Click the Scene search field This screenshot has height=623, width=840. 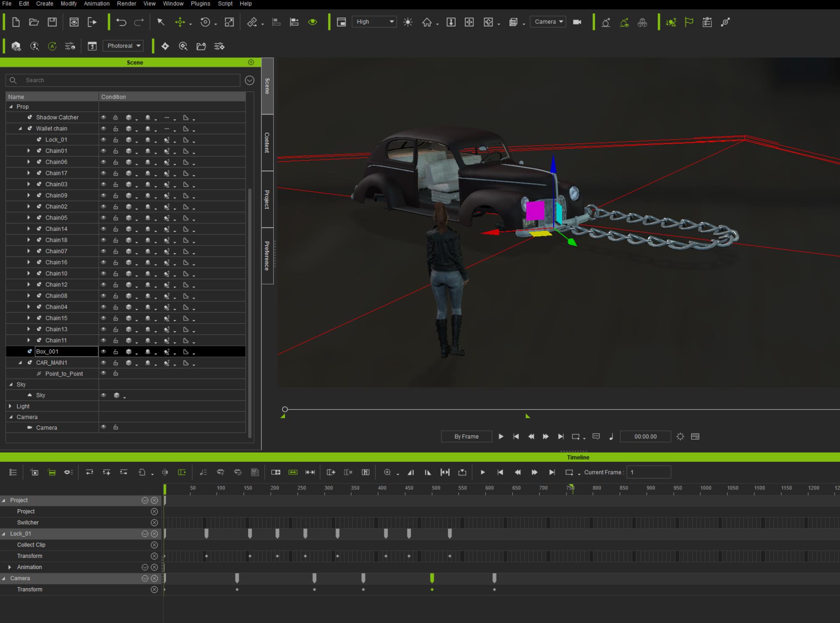click(123, 80)
